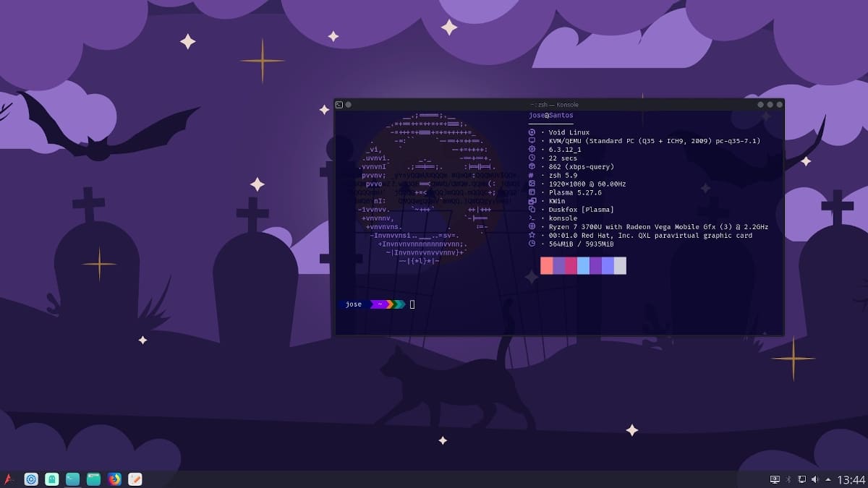868x488 pixels.
Task: Open the pencil text editor taskbar icon
Action: pyautogui.click(x=135, y=479)
